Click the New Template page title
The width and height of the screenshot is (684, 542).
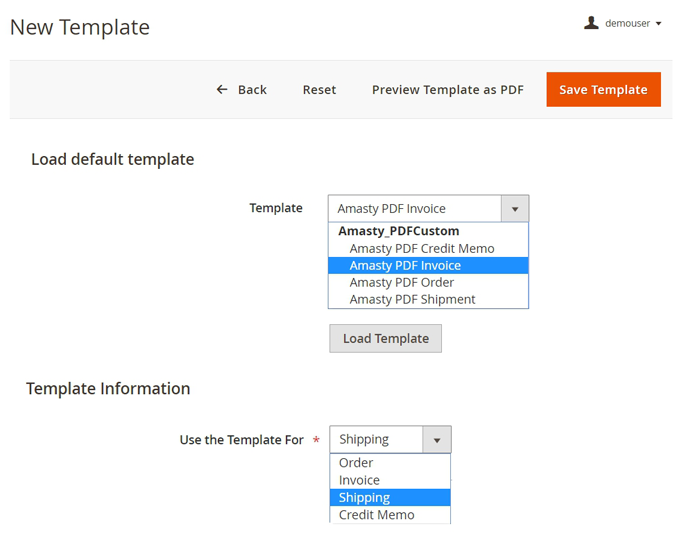tap(80, 27)
